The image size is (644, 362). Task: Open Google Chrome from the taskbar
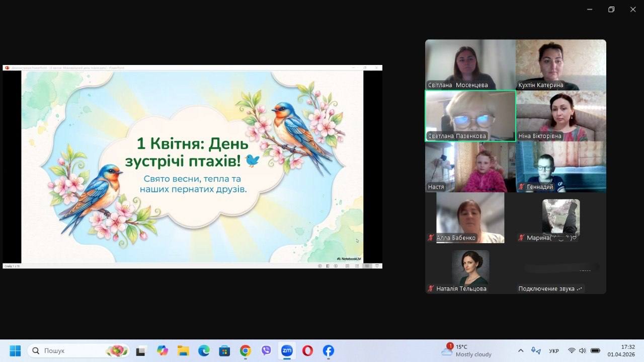246,350
